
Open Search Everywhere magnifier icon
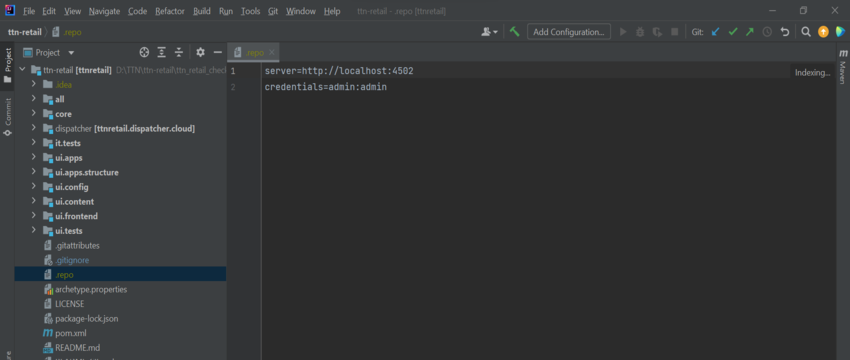tap(806, 32)
